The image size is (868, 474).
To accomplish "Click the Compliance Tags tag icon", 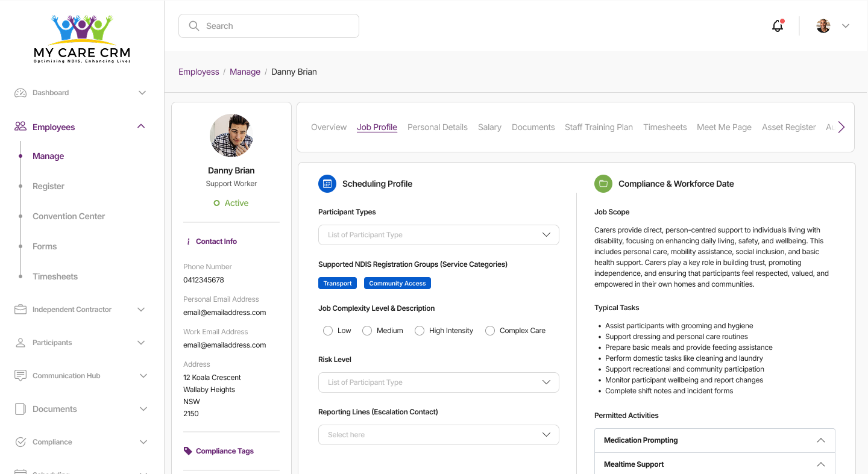I will pos(188,451).
